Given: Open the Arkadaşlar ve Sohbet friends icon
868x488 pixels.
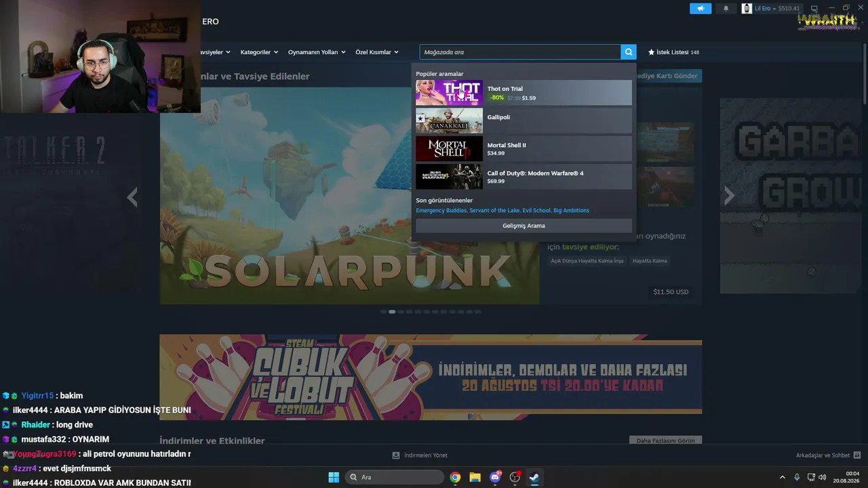Looking at the screenshot, I should pyautogui.click(x=857, y=455).
